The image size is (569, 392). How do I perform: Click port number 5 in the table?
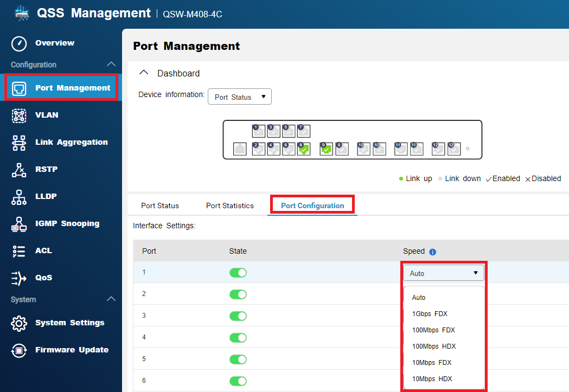[144, 359]
